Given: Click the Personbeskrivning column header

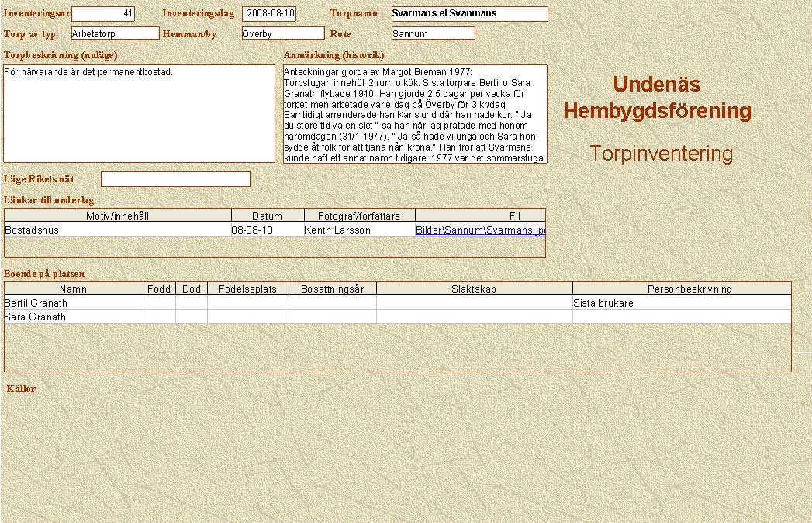Looking at the screenshot, I should (x=689, y=289).
